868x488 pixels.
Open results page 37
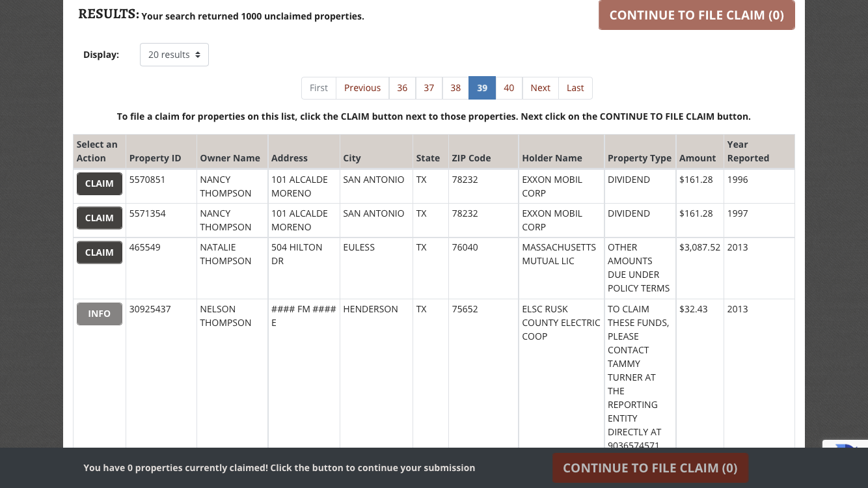pyautogui.click(x=429, y=88)
